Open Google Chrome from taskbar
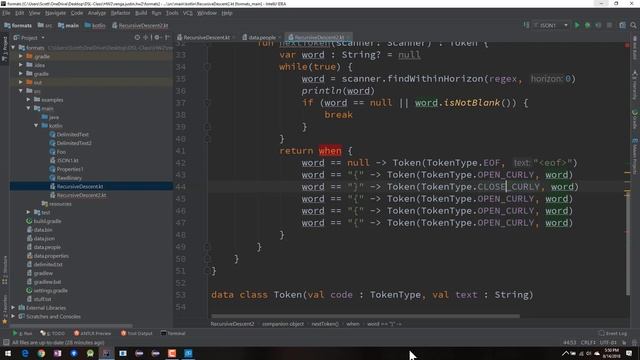640x360 pixels. [x=41, y=353]
